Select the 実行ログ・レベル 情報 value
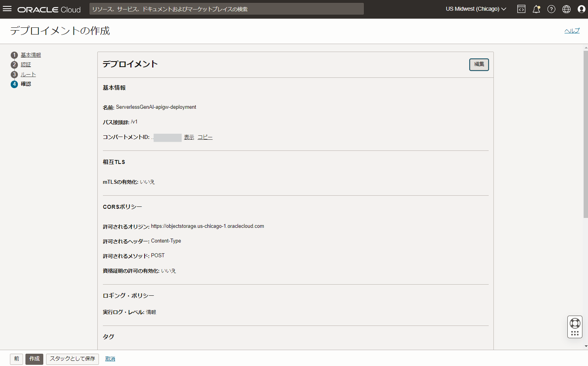Screen dimensions: 588x366 [x=151, y=312]
